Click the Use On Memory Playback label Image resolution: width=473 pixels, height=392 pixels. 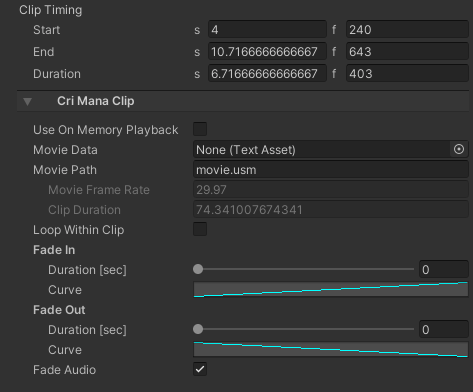[106, 130]
